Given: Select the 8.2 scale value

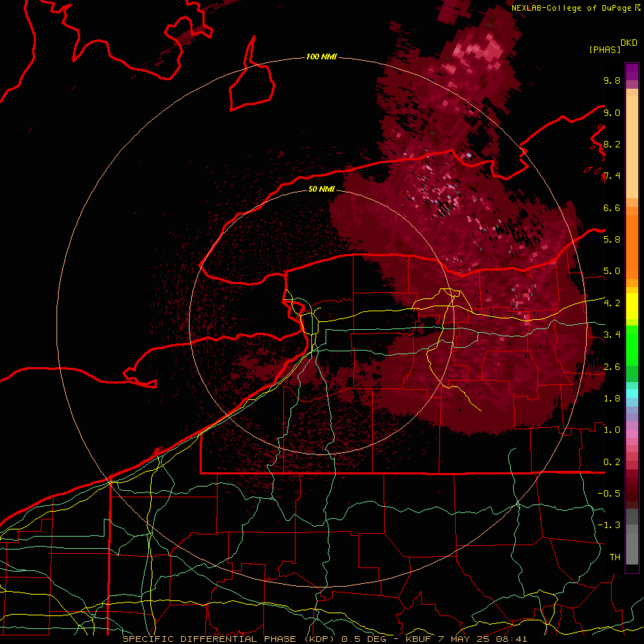Looking at the screenshot, I should [x=612, y=144].
